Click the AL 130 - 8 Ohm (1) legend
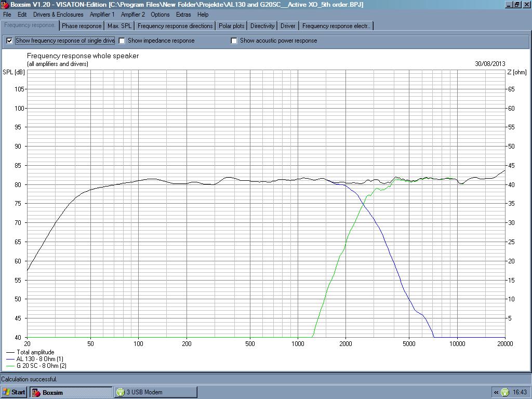The width and height of the screenshot is (532, 399). [x=35, y=359]
